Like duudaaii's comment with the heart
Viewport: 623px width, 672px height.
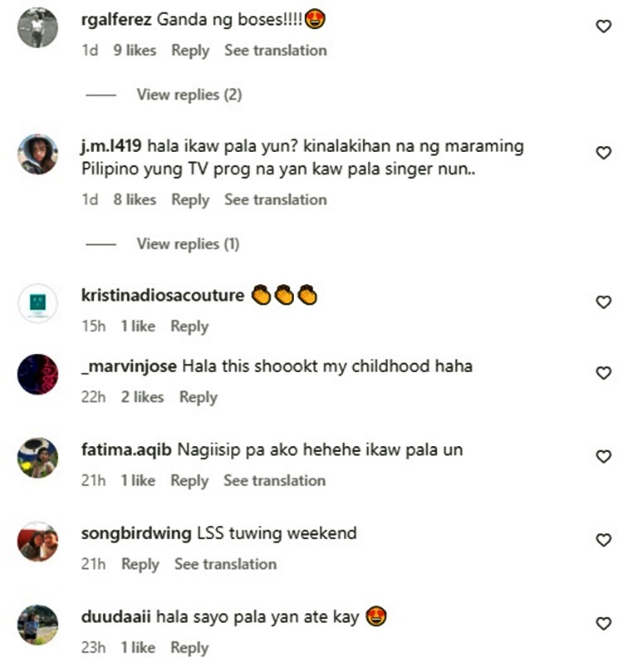603,624
